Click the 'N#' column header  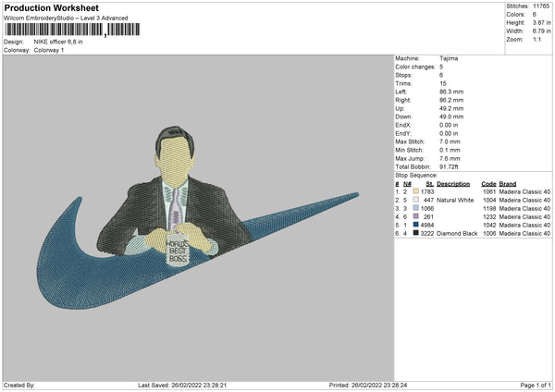pyautogui.click(x=407, y=184)
